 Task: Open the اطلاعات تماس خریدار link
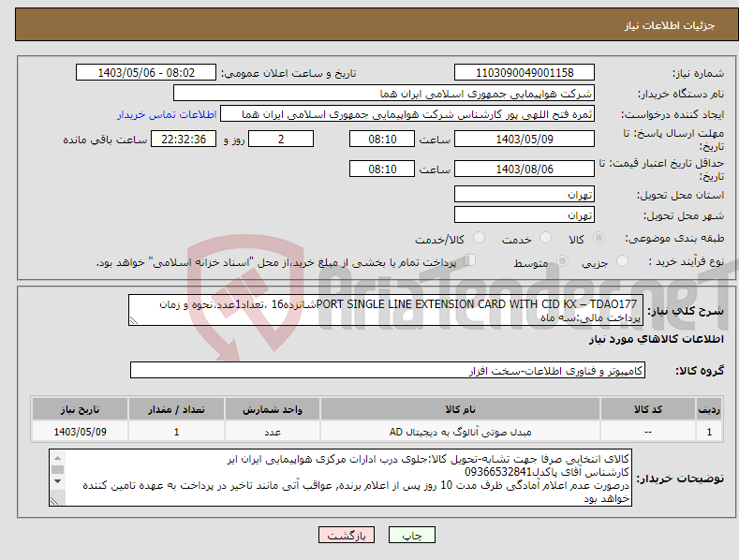click(167, 114)
